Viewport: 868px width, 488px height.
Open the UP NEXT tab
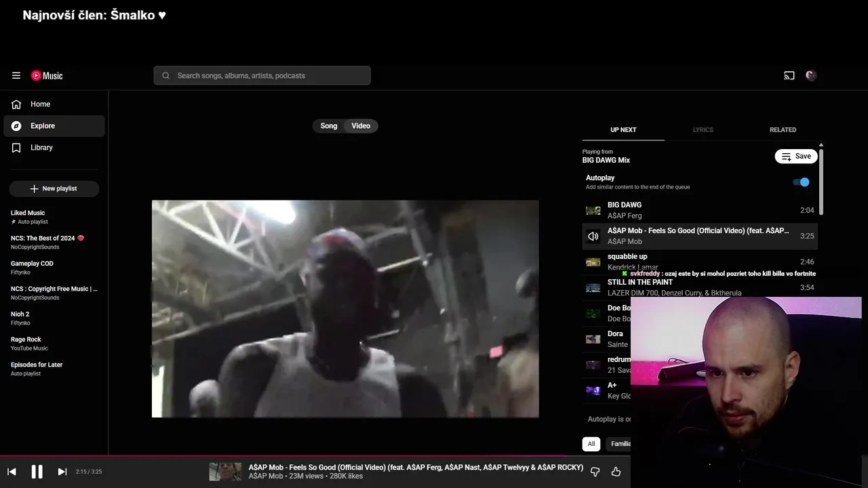(623, 129)
